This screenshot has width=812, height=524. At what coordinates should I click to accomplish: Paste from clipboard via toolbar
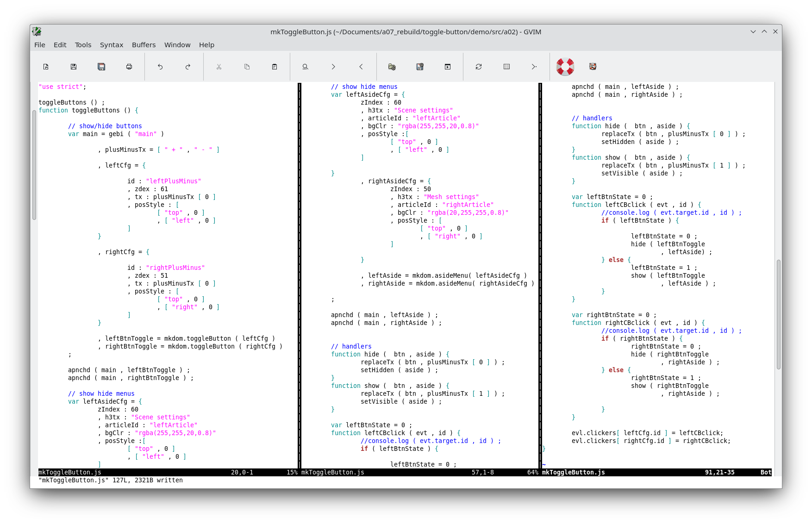(x=275, y=67)
